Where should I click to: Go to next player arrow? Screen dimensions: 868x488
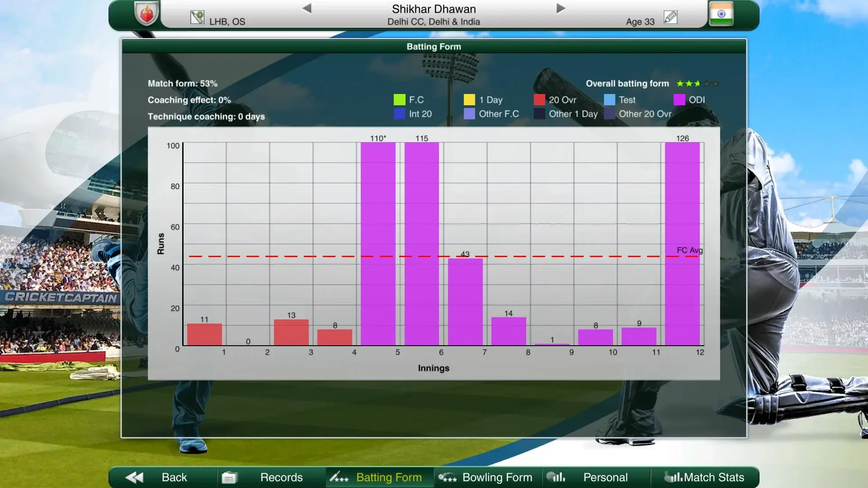(561, 8)
